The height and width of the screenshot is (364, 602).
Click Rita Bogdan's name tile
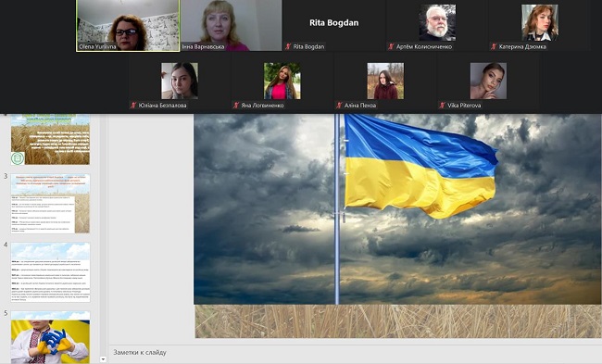click(334, 25)
